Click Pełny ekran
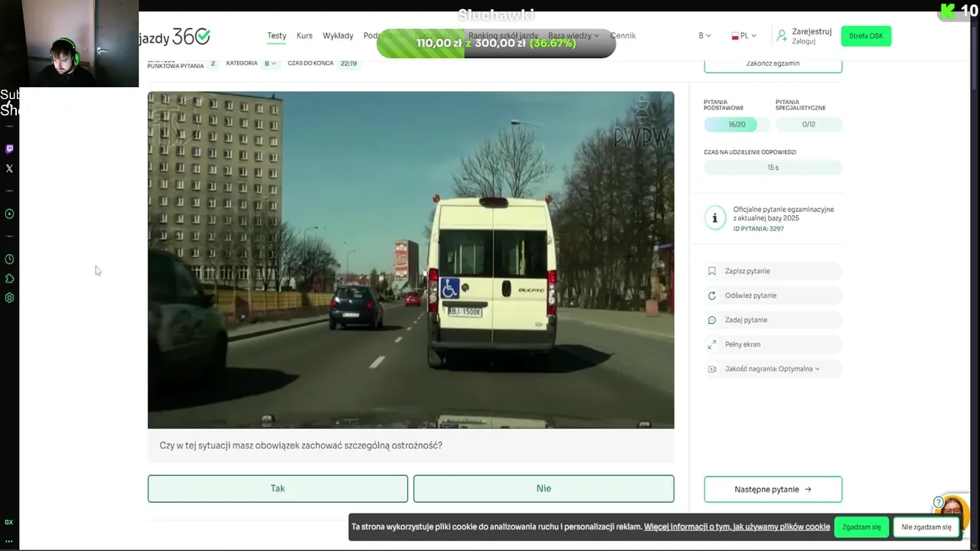The image size is (980, 551). pyautogui.click(x=773, y=344)
